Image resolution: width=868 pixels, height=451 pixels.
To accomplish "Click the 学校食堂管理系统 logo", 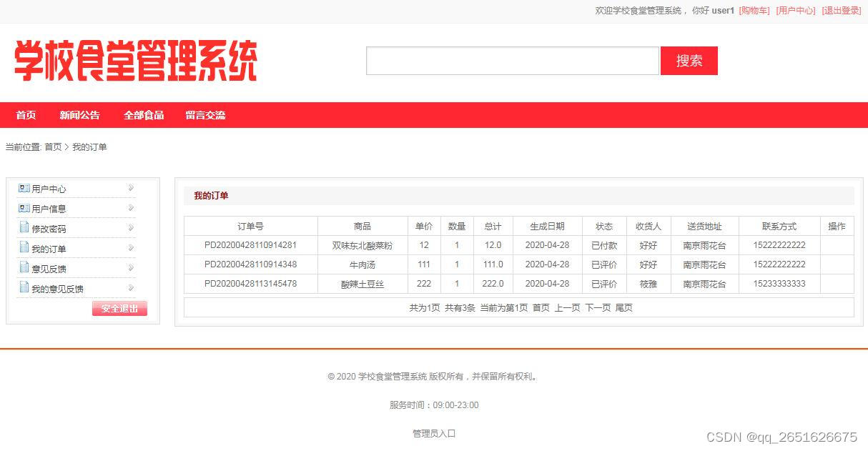I will pos(135,61).
